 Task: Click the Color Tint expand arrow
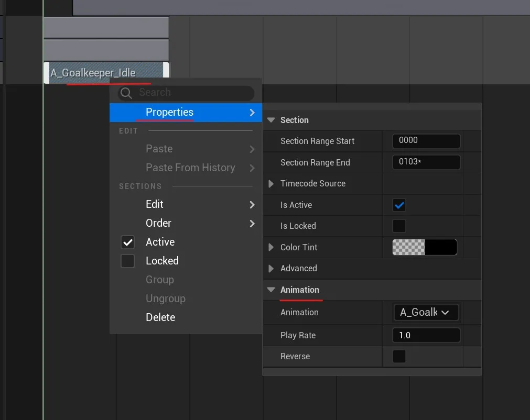point(271,247)
